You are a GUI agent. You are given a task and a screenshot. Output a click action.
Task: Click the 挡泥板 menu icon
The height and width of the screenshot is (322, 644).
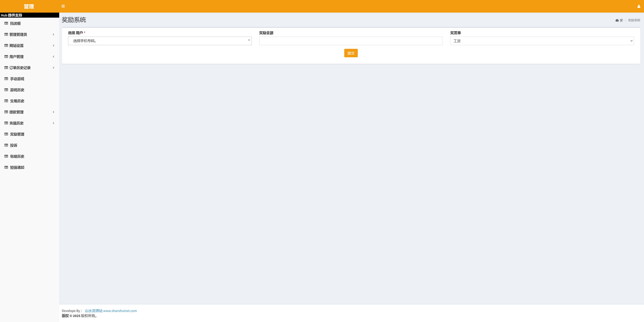point(6,24)
